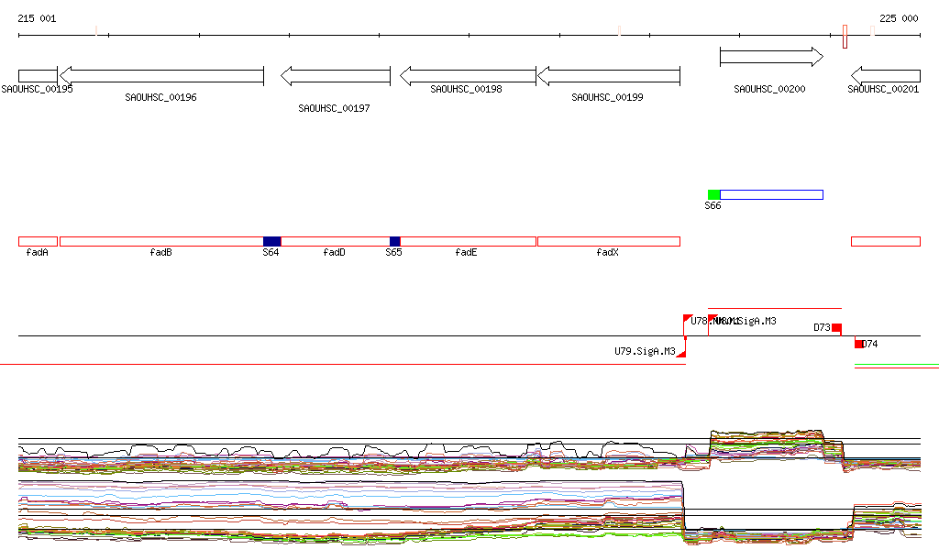Select the D74 red terminator marker
This screenshot has height=560, width=939.
(858, 344)
